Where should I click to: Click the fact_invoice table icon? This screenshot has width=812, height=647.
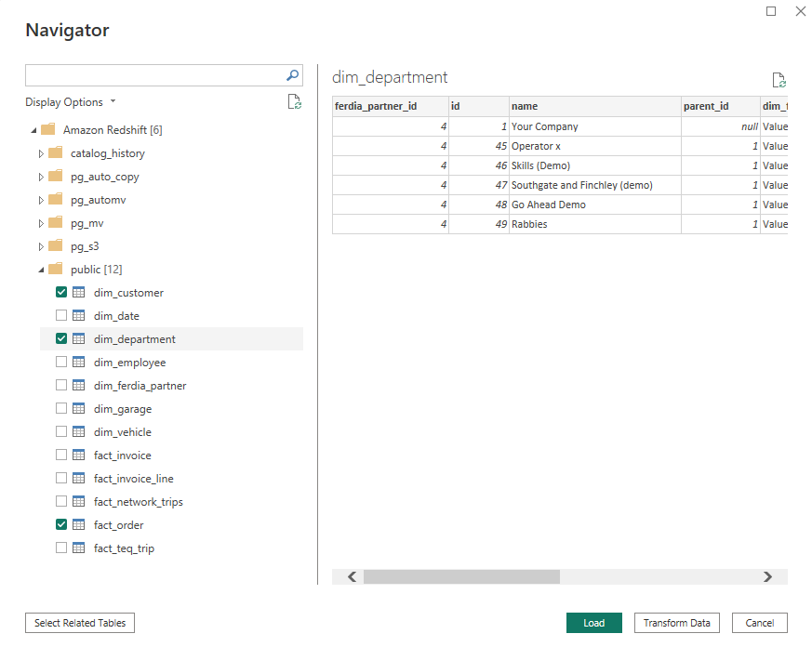79,455
